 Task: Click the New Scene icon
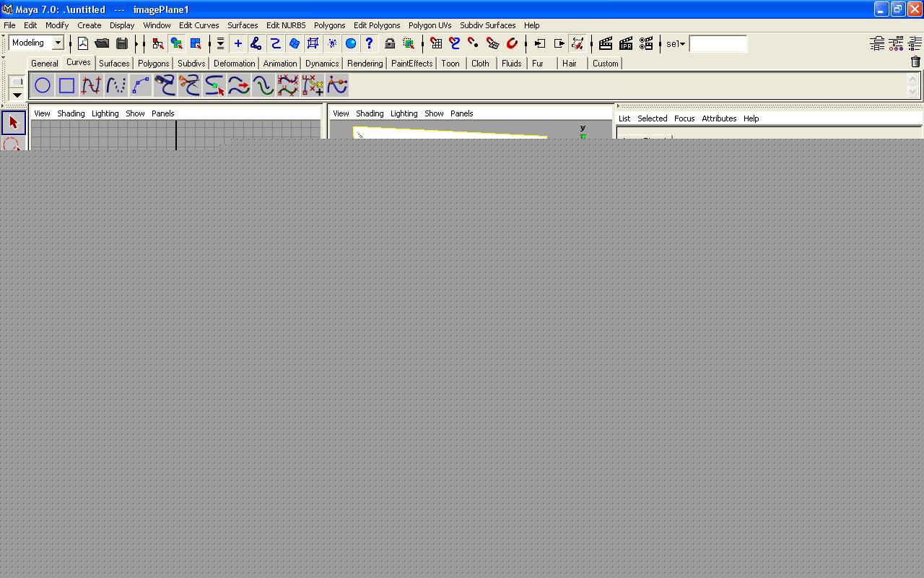tap(83, 43)
